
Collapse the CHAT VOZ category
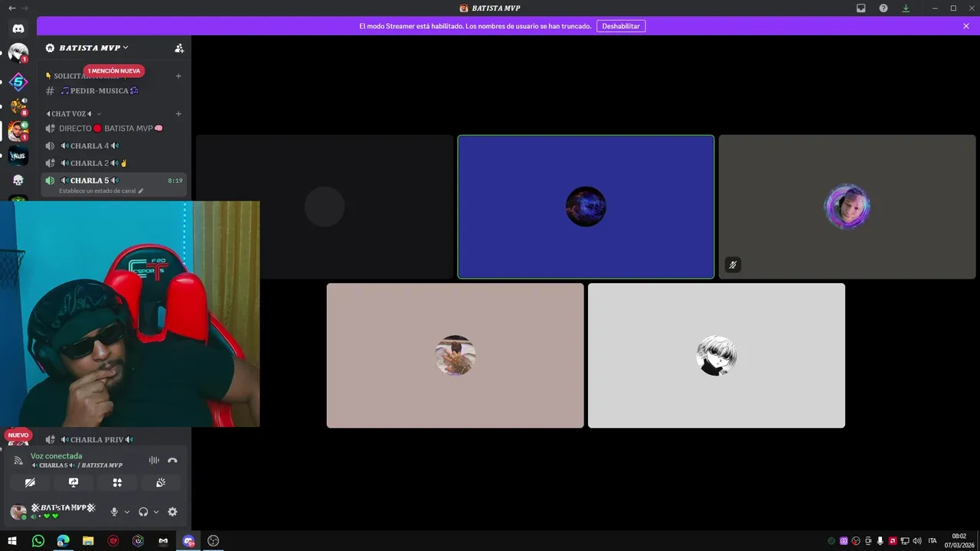pyautogui.click(x=73, y=114)
